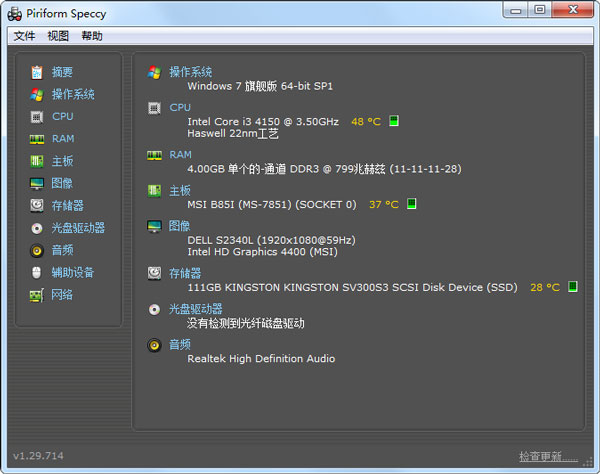This screenshot has width=600, height=474.
Task: Open the RAM heading in summary panel
Action: click(180, 155)
